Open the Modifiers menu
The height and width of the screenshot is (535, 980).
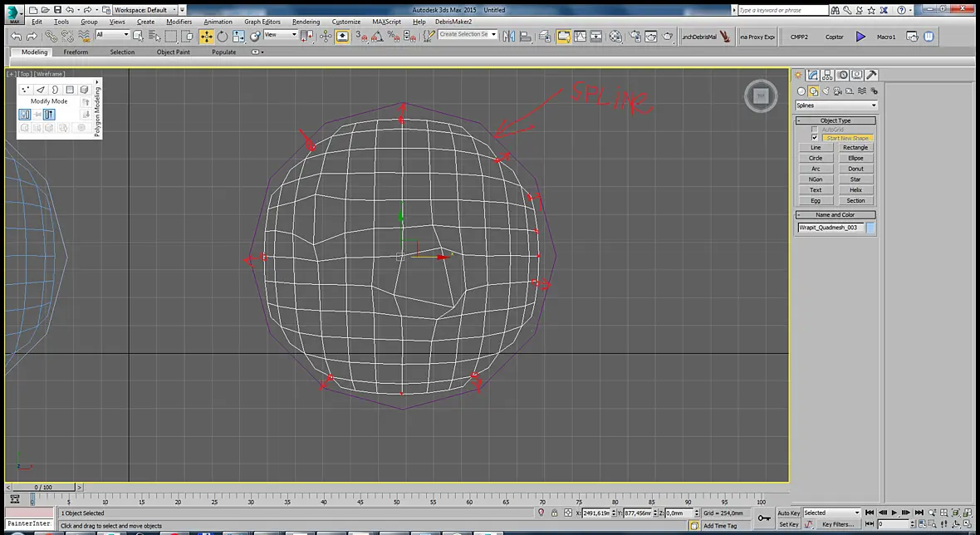(x=179, y=22)
